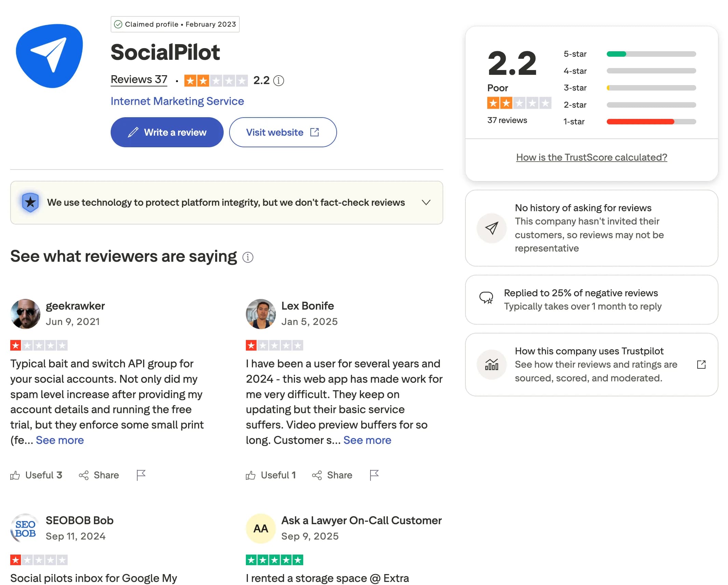Expand geekrawker's review with See more

click(60, 440)
